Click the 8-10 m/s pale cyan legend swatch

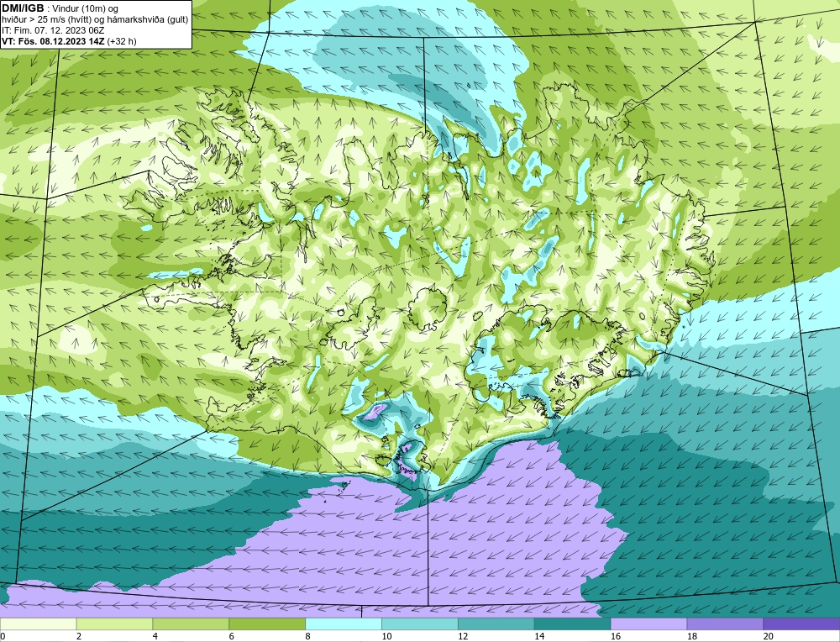[344, 624]
